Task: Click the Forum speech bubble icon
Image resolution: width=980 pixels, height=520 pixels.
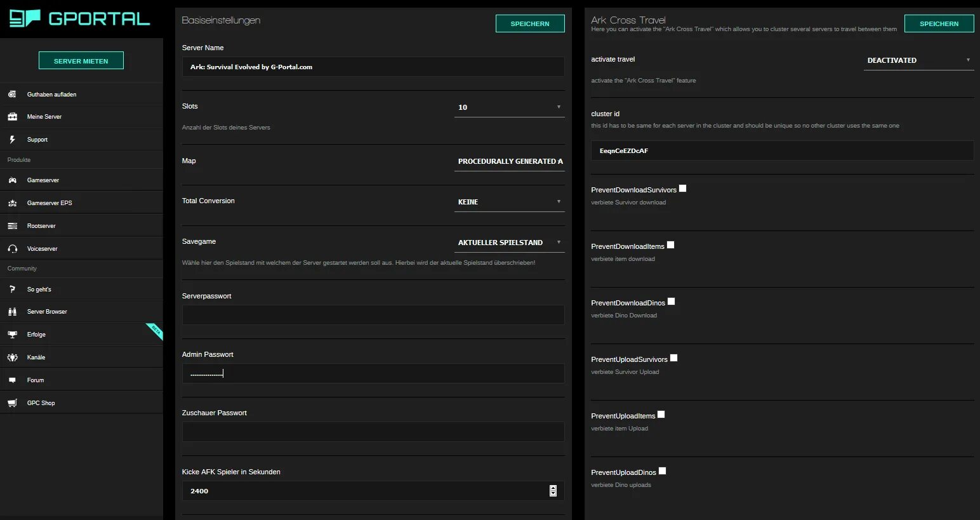Action: point(12,380)
